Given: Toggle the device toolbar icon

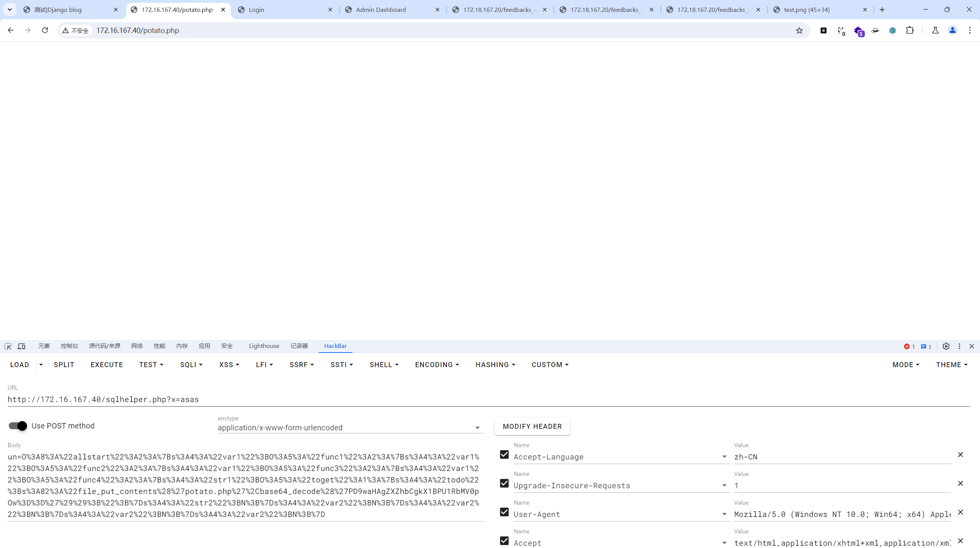Looking at the screenshot, I should pyautogui.click(x=21, y=346).
